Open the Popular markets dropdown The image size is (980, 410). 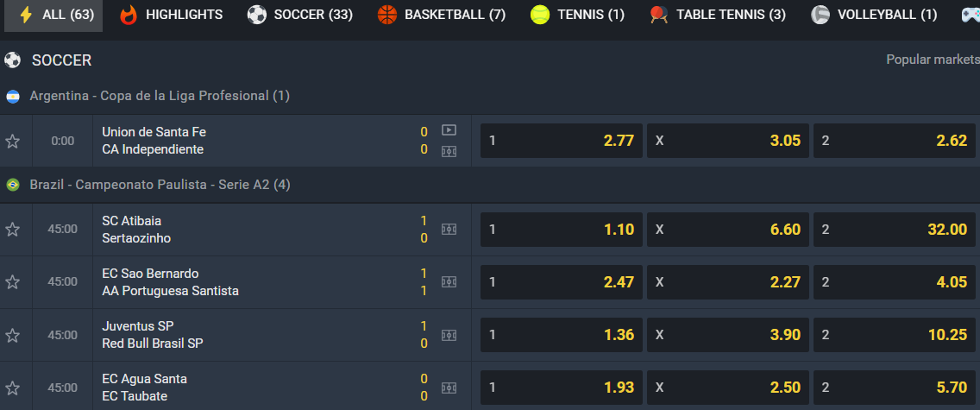pos(933,60)
